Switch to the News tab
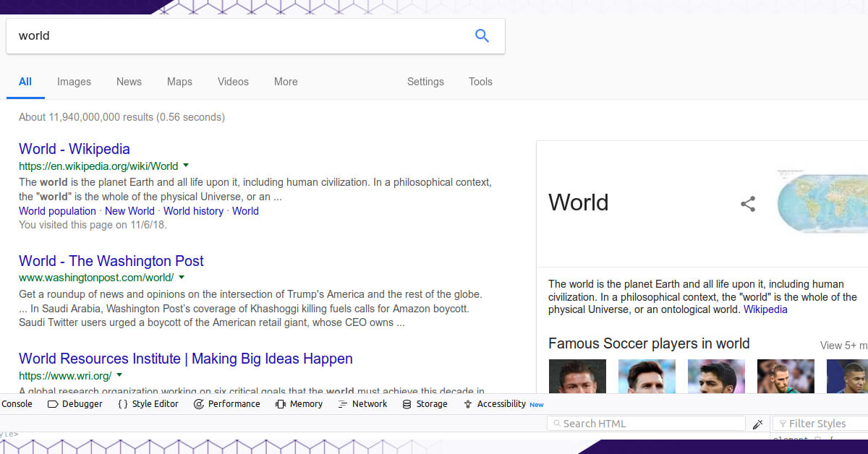868x454 pixels. [129, 82]
